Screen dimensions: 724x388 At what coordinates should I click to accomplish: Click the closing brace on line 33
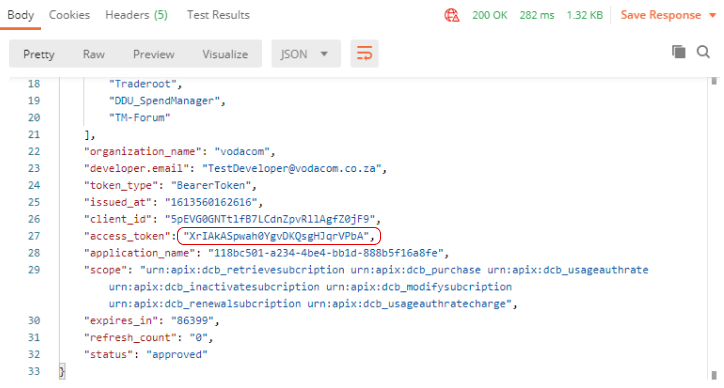point(62,371)
